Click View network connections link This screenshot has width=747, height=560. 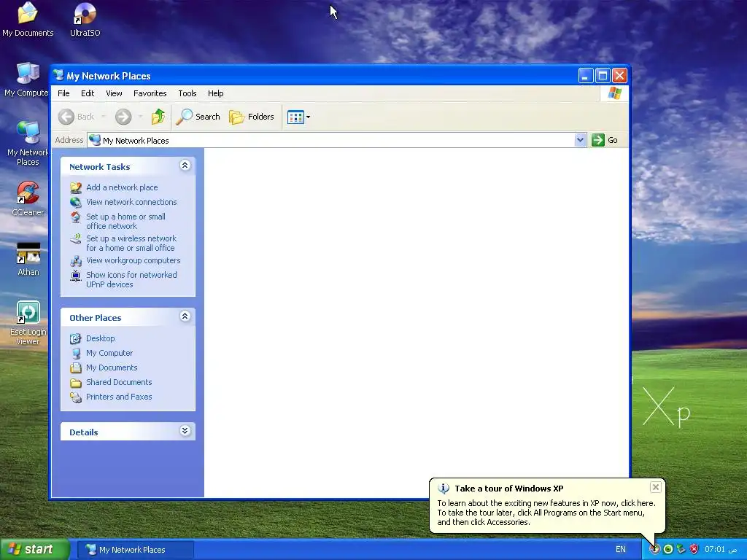click(131, 202)
